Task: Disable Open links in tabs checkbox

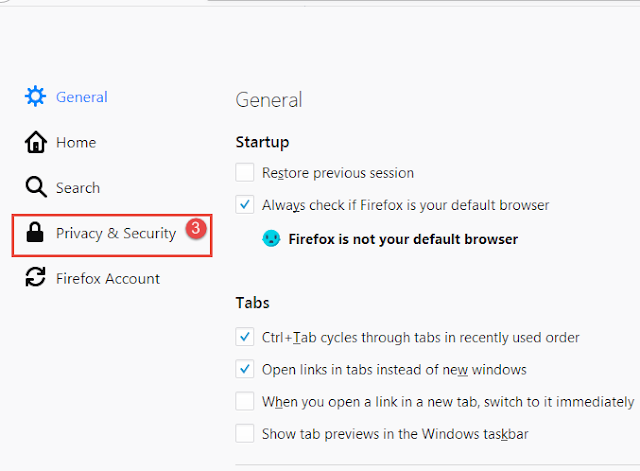Action: coord(244,369)
